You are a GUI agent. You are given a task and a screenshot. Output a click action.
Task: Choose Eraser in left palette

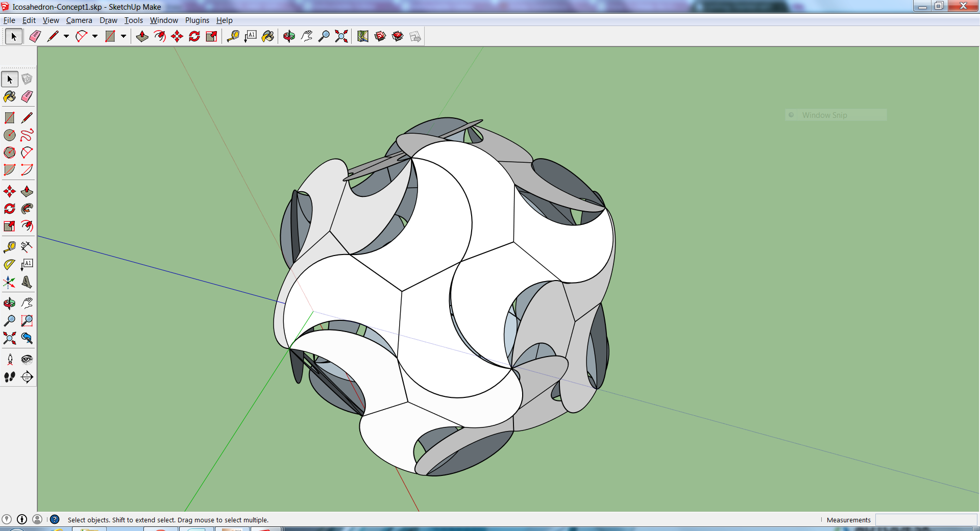tap(27, 96)
